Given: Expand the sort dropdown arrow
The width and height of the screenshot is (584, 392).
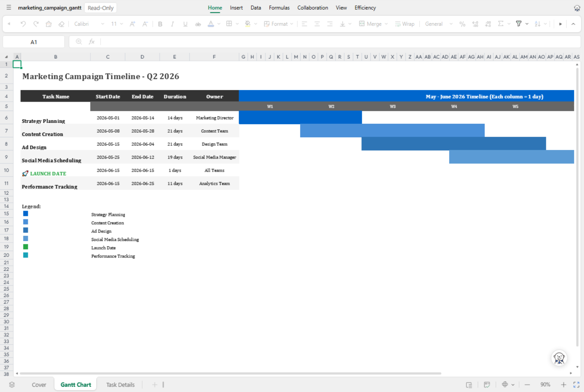Looking at the screenshot, I should pyautogui.click(x=545, y=24).
